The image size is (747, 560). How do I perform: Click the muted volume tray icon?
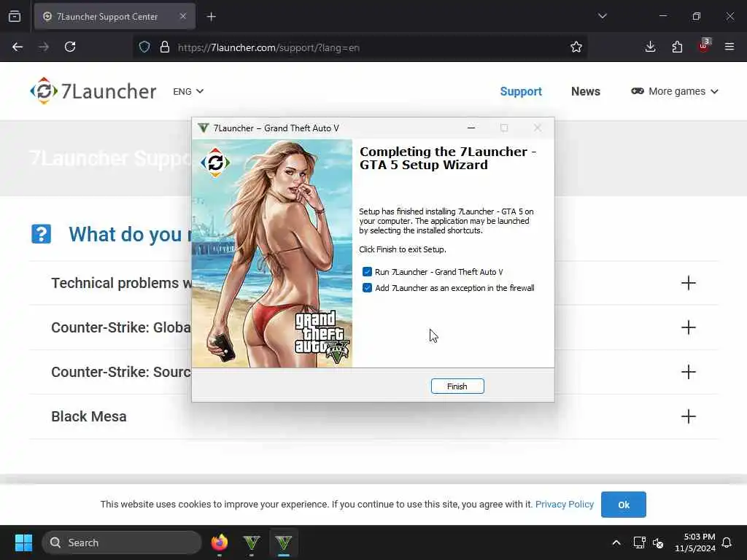pos(659,542)
